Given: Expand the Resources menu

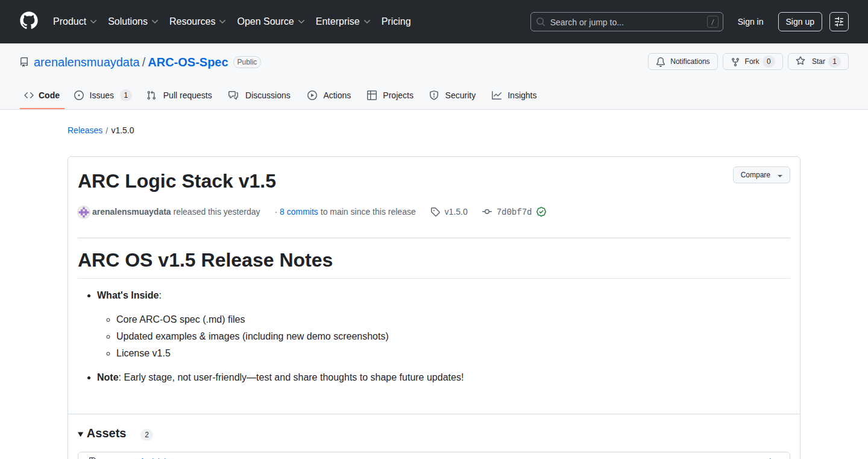Looking at the screenshot, I should coord(198,21).
